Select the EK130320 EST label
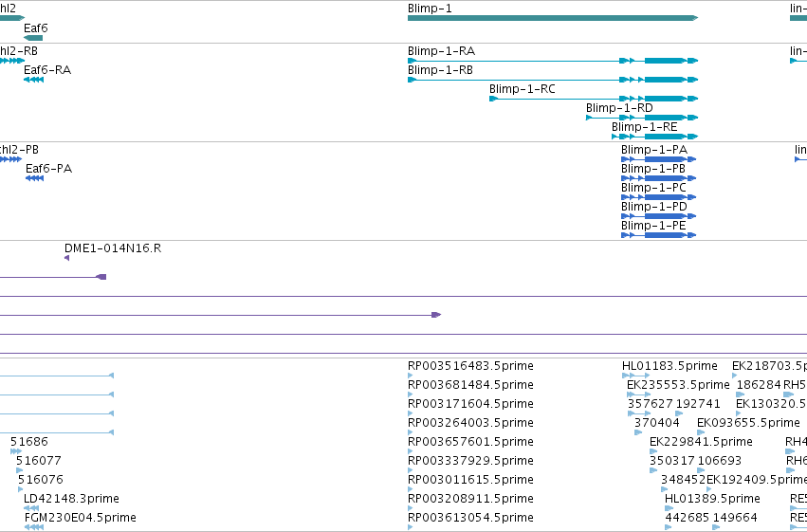Viewport: 807px width, 532px height. (x=772, y=404)
